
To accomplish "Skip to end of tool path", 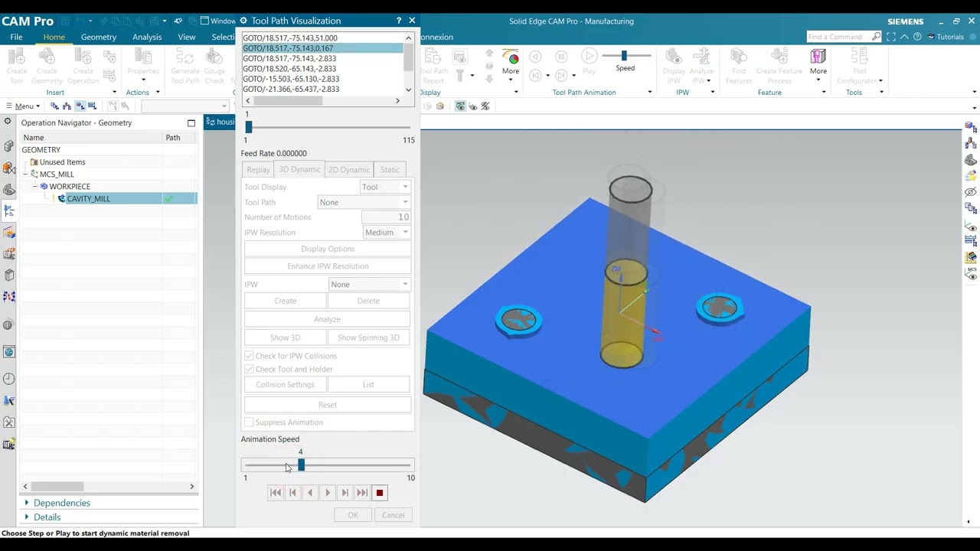I will point(362,493).
